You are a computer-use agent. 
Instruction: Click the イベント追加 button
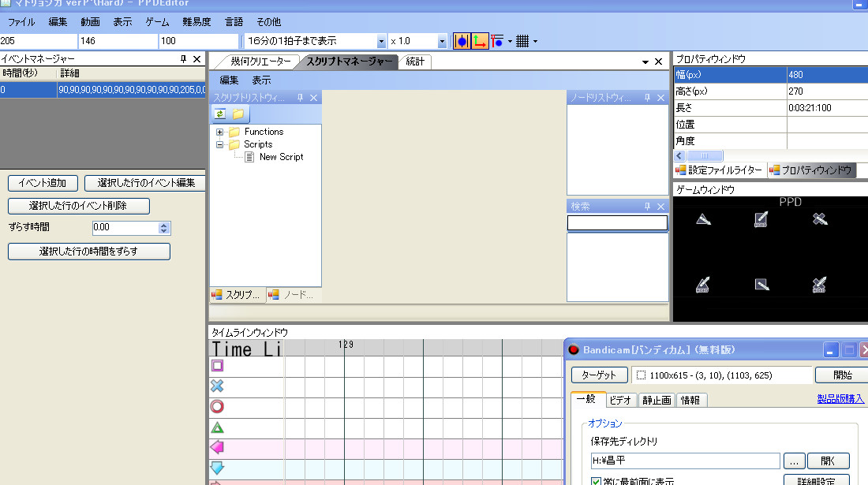coord(43,183)
